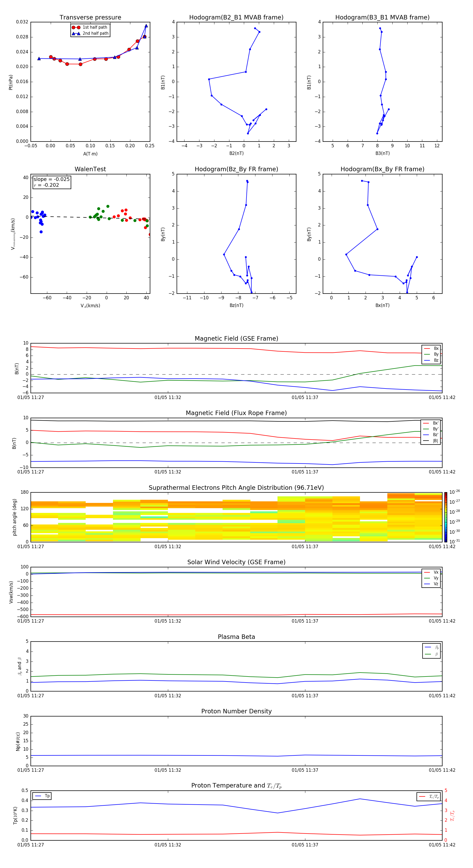
Task: Click the topmost blue triangle in Transverse pressure plot
Action: click(x=146, y=26)
